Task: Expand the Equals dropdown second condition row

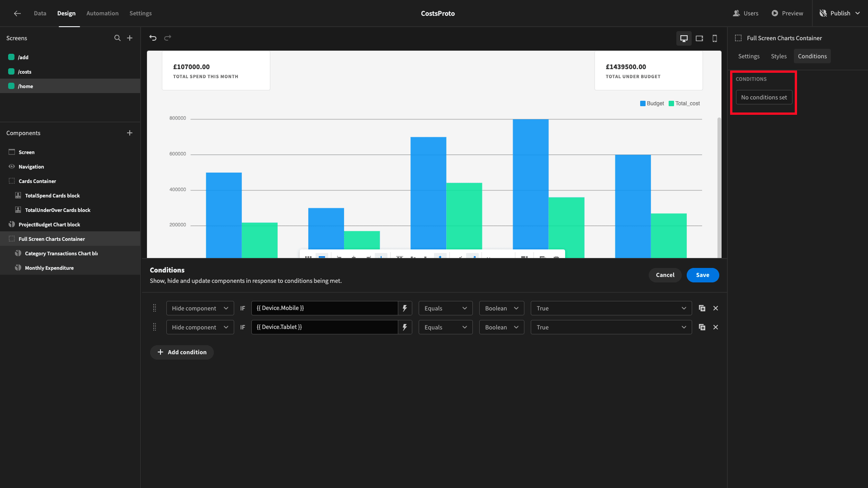Action: [445, 327]
